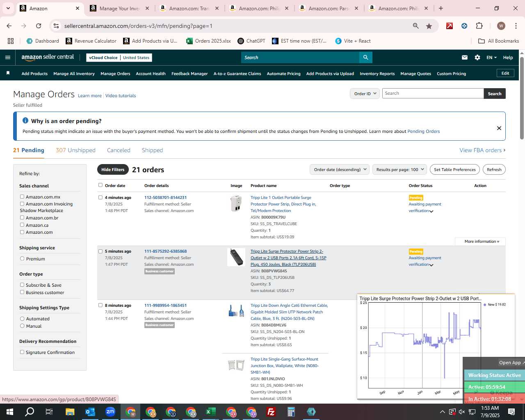
Task: Open Outlook from taskbar
Action: (90, 412)
